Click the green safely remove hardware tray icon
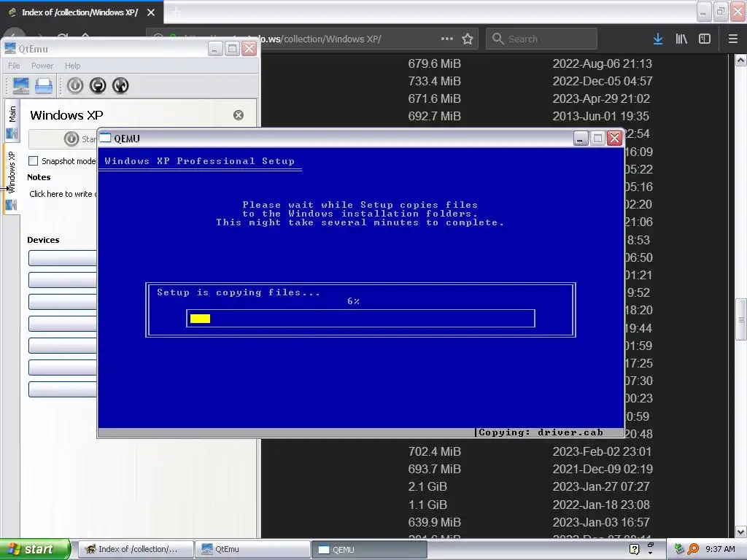Image resolution: width=747 pixels, height=560 pixels. [x=680, y=549]
